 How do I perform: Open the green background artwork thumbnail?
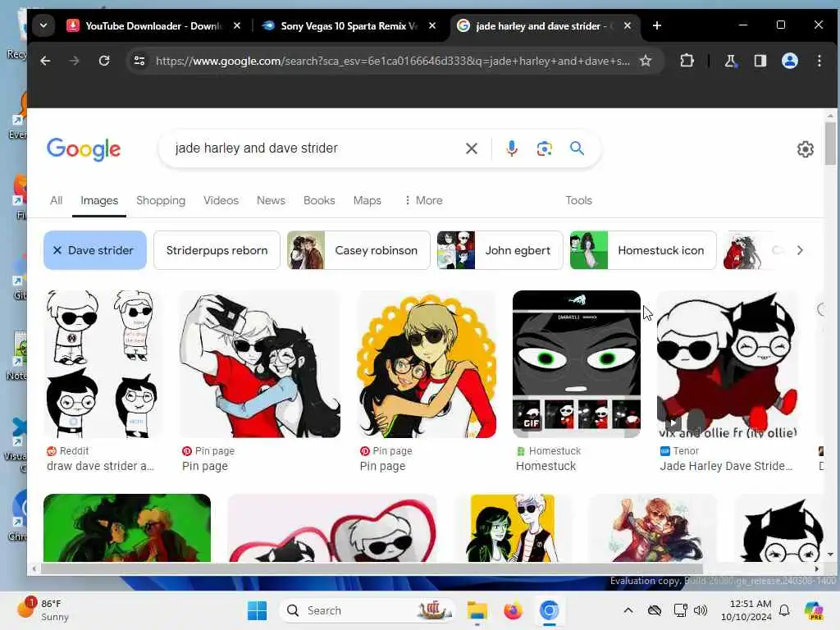pos(127,527)
